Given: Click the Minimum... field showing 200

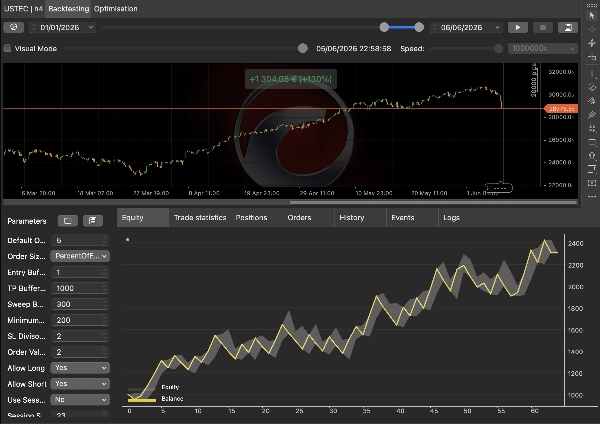Looking at the screenshot, I should click(80, 320).
